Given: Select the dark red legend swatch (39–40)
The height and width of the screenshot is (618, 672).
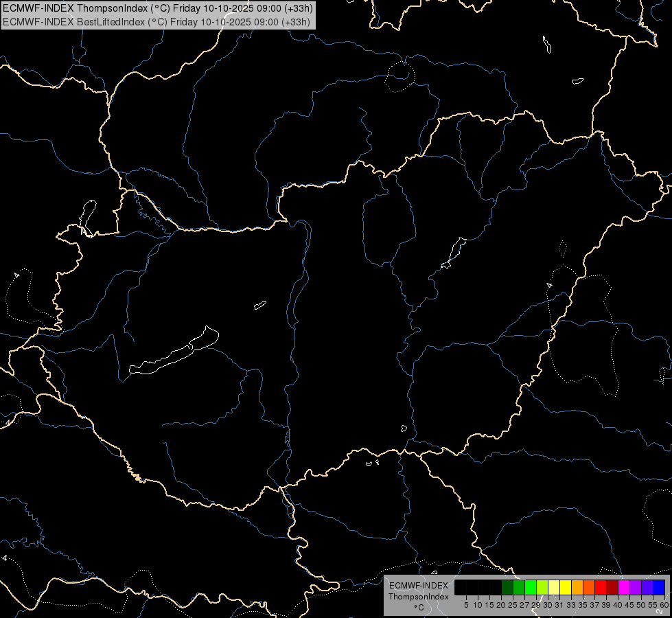Looking at the screenshot, I should [x=612, y=587].
